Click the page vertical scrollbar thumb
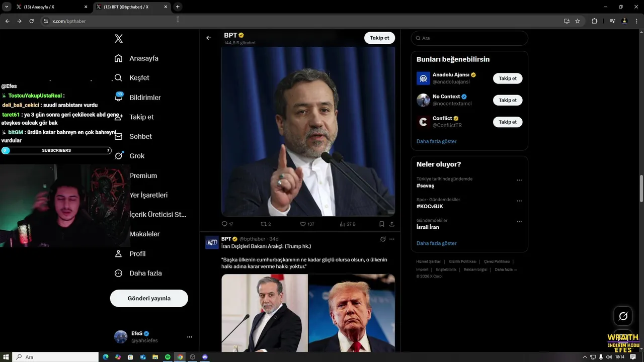Viewport: 644px width, 362px height. [641, 189]
